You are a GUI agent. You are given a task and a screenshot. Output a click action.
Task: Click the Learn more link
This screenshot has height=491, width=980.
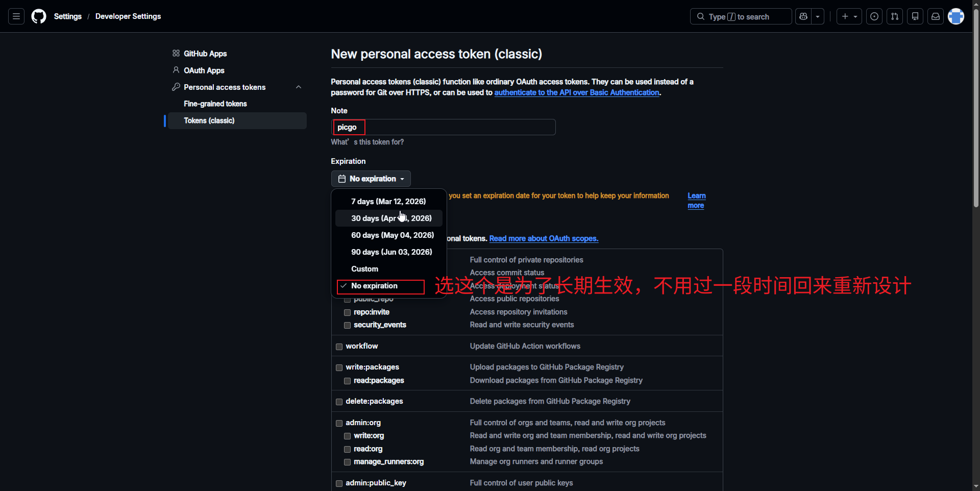[697, 201]
